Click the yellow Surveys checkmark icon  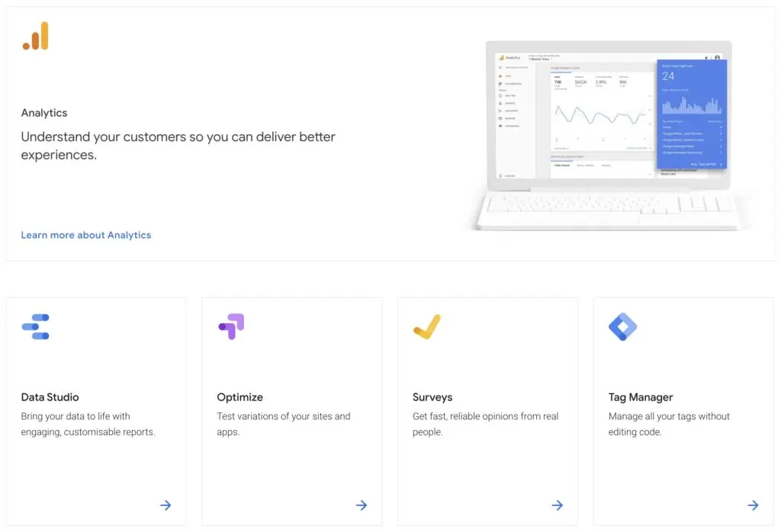[x=427, y=326]
